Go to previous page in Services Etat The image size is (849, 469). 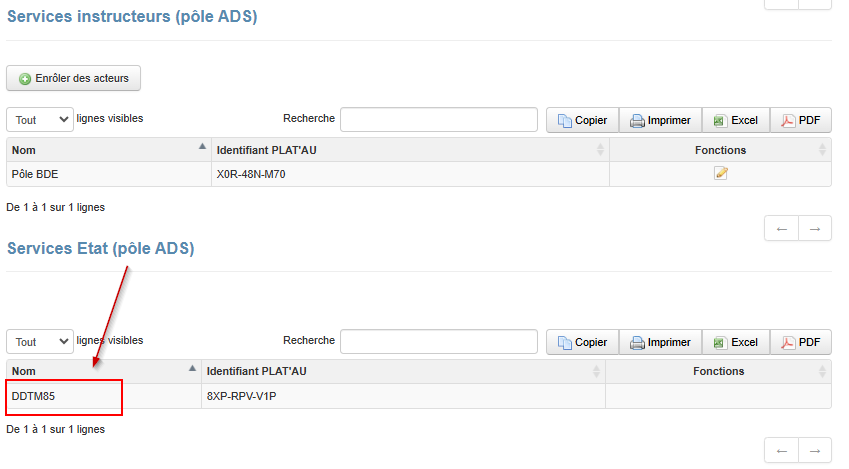(781, 451)
